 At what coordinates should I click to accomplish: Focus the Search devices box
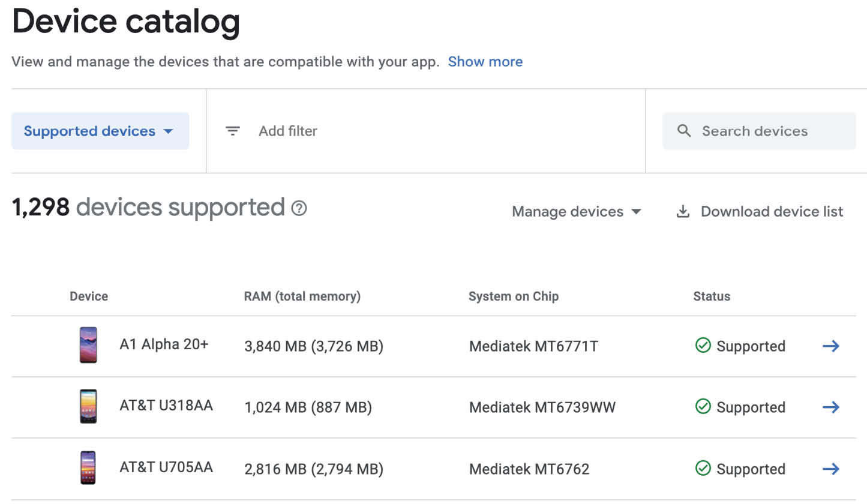[759, 131]
